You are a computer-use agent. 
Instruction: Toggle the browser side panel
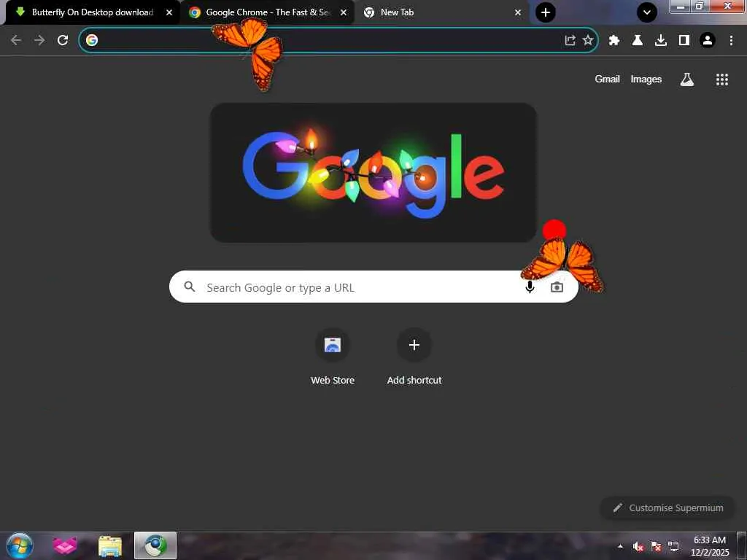pos(684,40)
